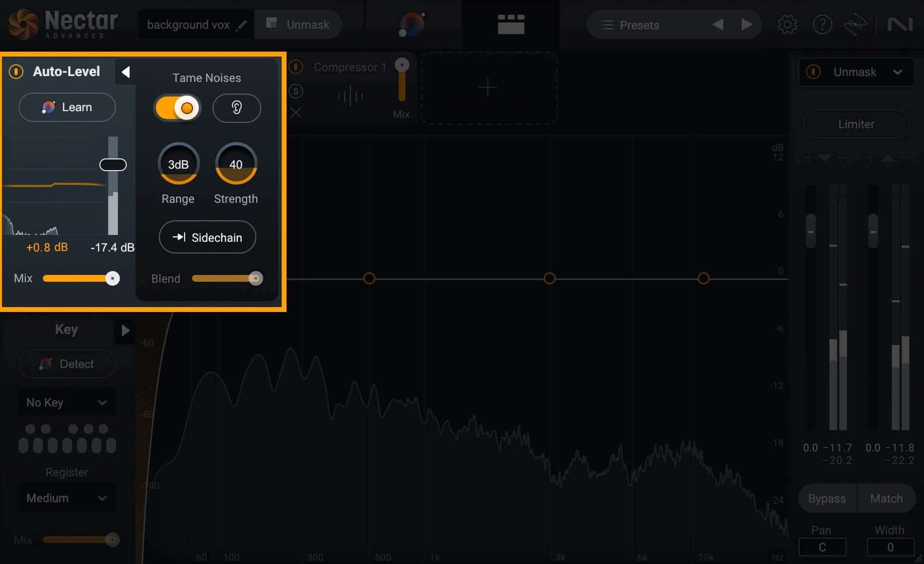
Task: Edit the background vox name pencil icon
Action: 241,25
